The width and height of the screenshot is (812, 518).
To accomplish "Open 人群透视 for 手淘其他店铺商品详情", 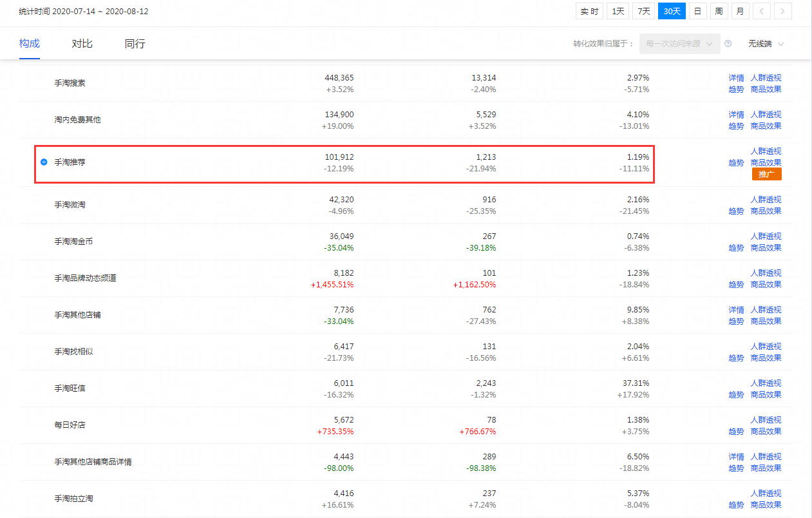I will tap(766, 457).
